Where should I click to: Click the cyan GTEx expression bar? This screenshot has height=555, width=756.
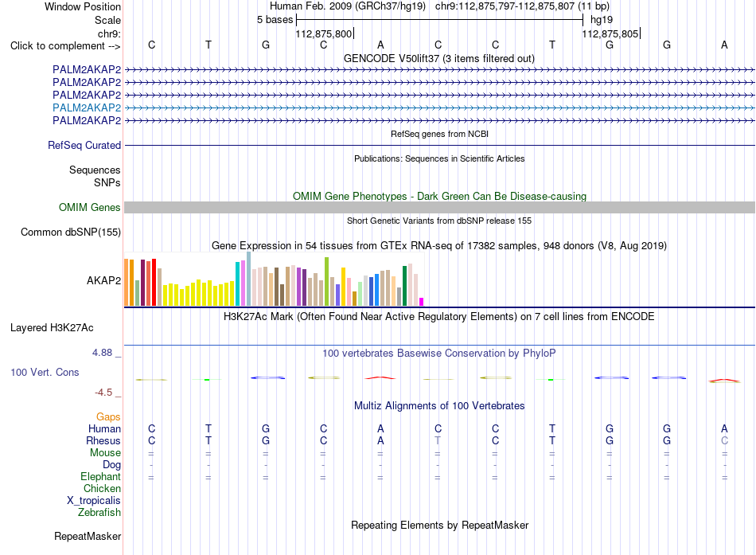point(238,283)
